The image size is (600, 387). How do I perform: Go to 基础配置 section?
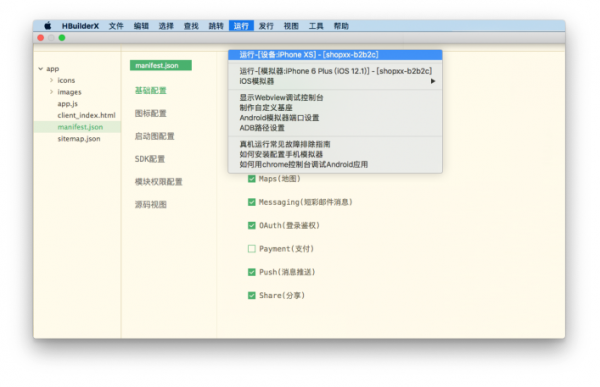pos(151,91)
